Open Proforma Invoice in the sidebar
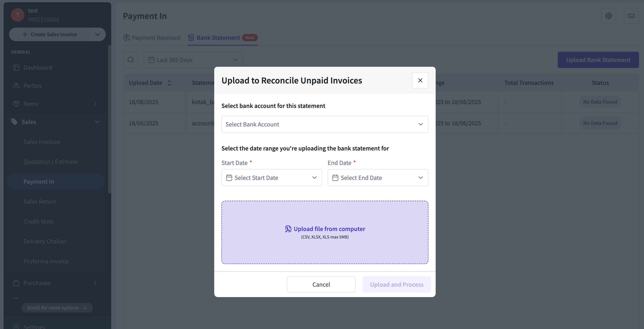This screenshot has width=644, height=329. click(56, 261)
